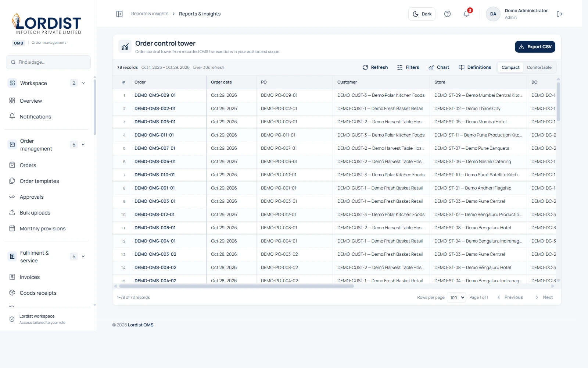Image resolution: width=588 pixels, height=368 pixels.
Task: Open order DEMO-OMS-003-02
Action: (155, 254)
